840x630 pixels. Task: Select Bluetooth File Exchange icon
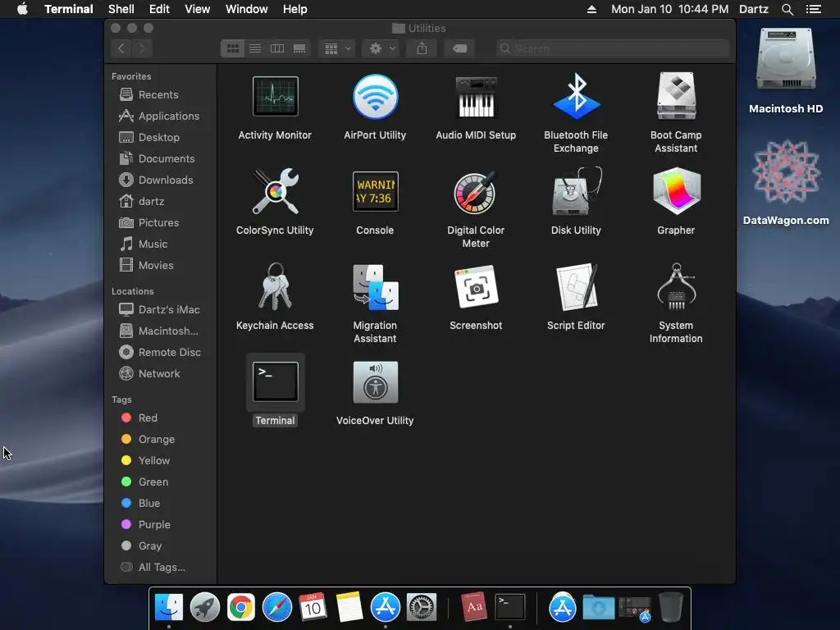tap(576, 97)
